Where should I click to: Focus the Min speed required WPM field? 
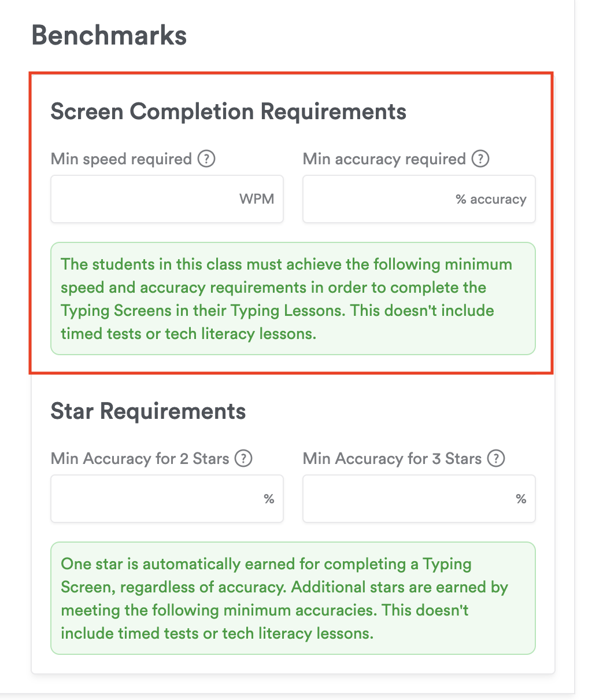(145, 199)
